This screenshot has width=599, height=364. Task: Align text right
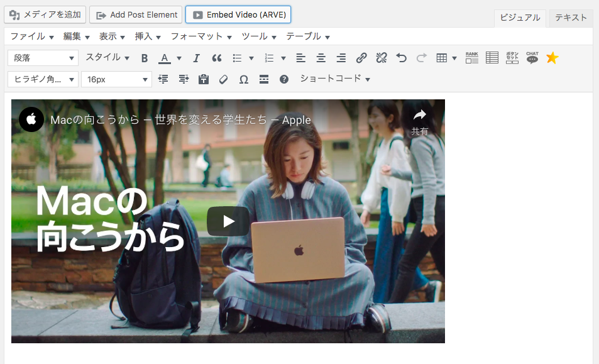click(341, 58)
